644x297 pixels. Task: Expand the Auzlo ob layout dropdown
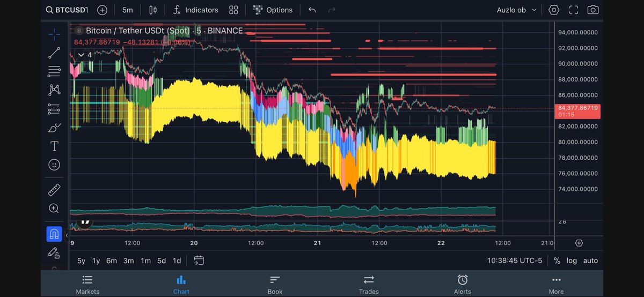coord(516,10)
